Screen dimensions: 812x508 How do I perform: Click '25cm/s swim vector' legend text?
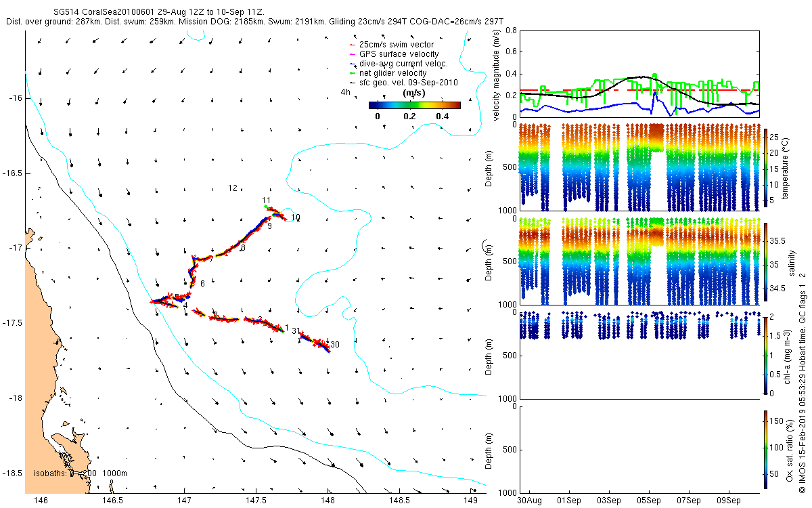397,45
